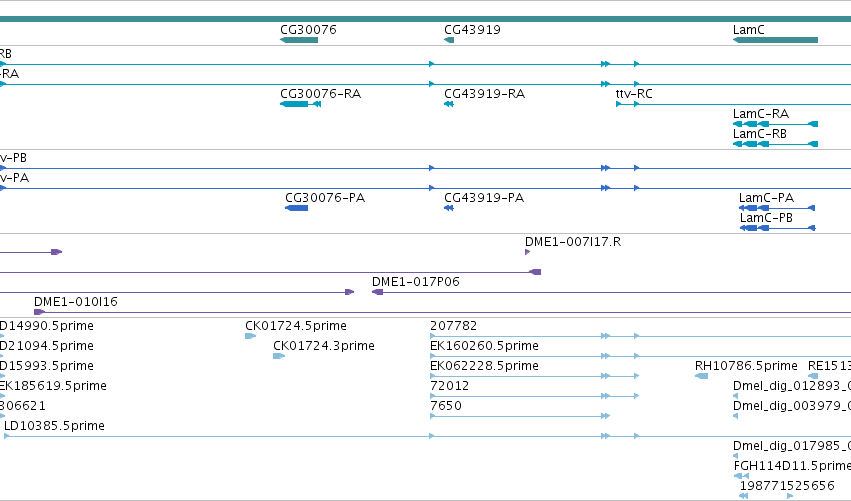851x501 pixels.
Task: Click the DME1-007I17.R purple marker
Action: pos(528,252)
